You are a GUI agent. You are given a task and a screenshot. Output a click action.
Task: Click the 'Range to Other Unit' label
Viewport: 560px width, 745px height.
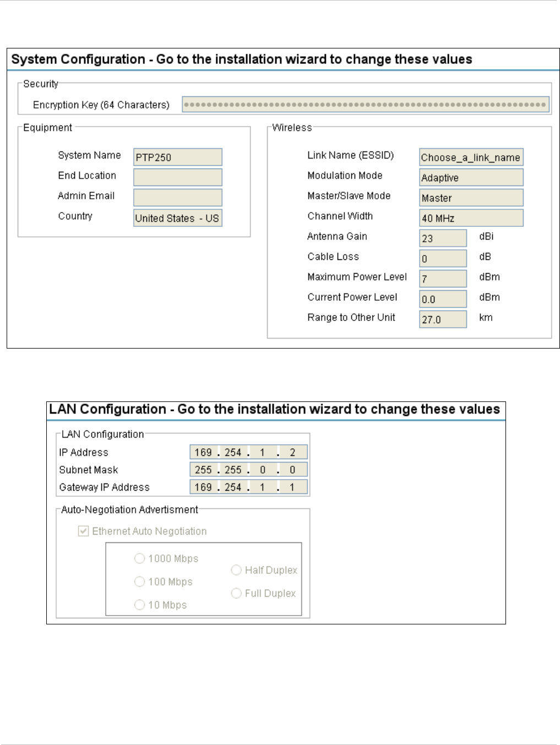tap(351, 317)
